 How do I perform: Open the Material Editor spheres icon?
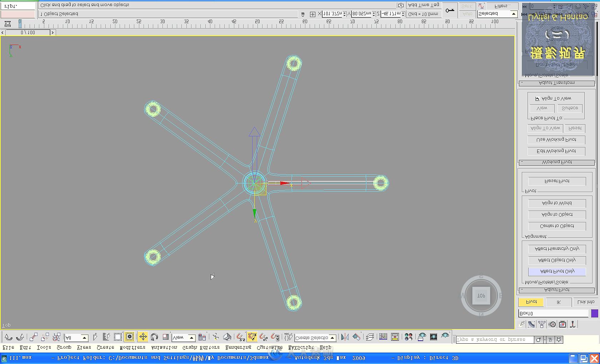tap(409, 337)
